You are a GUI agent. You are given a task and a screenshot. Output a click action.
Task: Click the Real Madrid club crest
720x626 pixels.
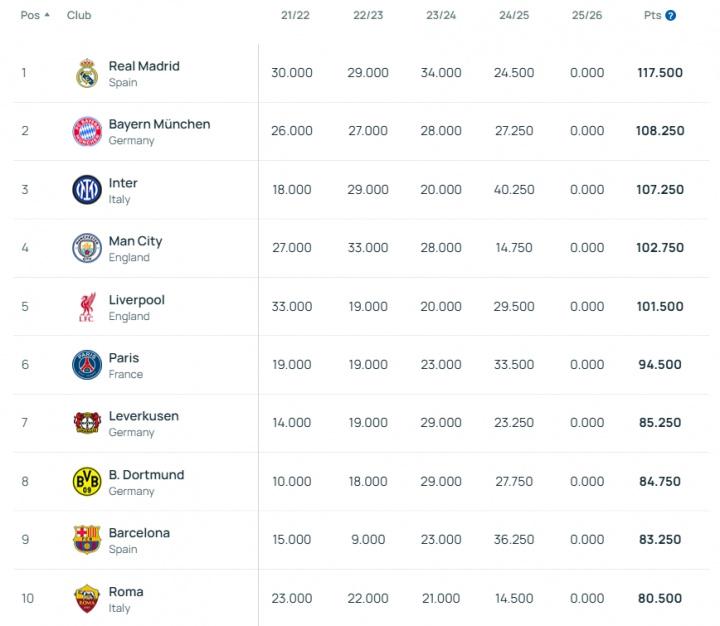tap(87, 73)
